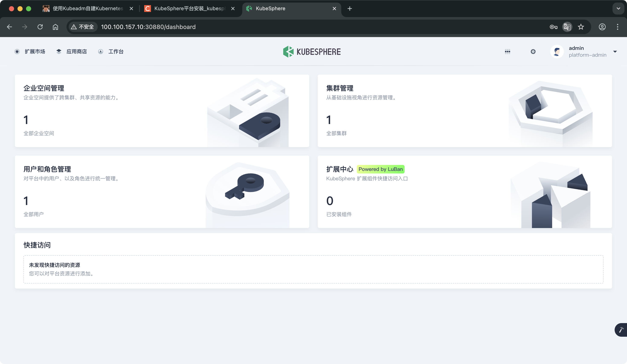Click the KubeSphere logo
The height and width of the screenshot is (364, 627).
(312, 52)
